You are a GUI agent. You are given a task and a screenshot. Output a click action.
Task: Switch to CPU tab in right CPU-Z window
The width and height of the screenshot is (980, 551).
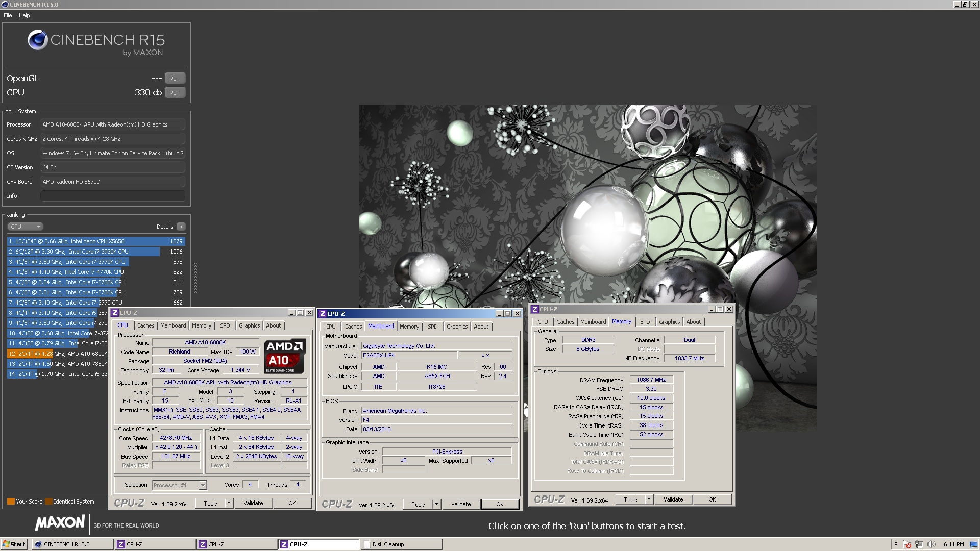pyautogui.click(x=543, y=322)
